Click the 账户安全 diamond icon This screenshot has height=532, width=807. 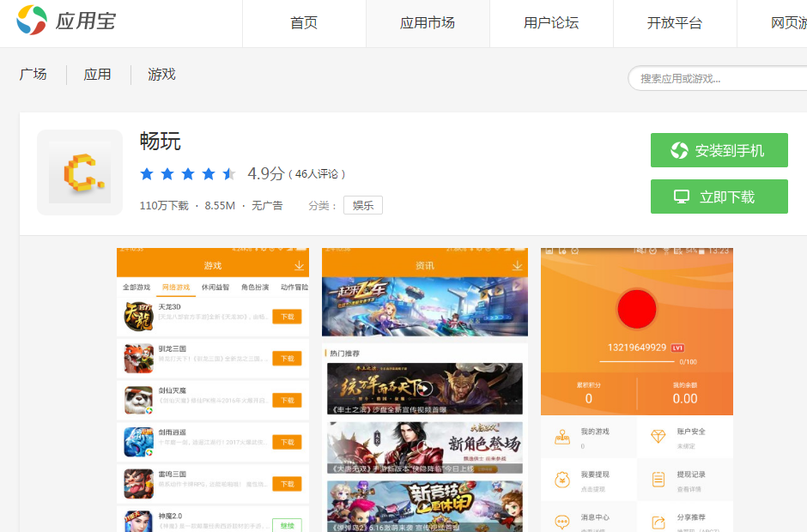658,437
